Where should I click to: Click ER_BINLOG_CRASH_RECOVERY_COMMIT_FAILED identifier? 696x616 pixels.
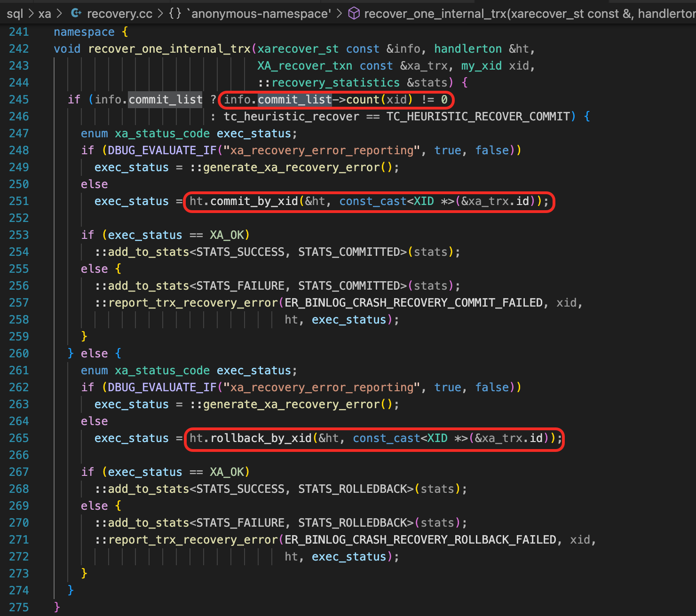(413, 303)
